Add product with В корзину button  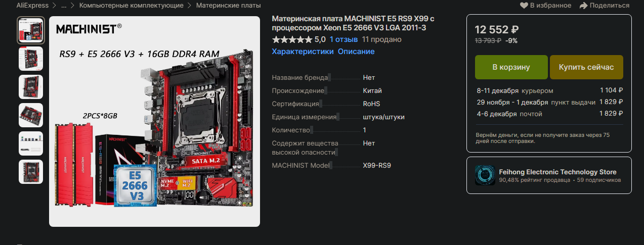tap(511, 67)
